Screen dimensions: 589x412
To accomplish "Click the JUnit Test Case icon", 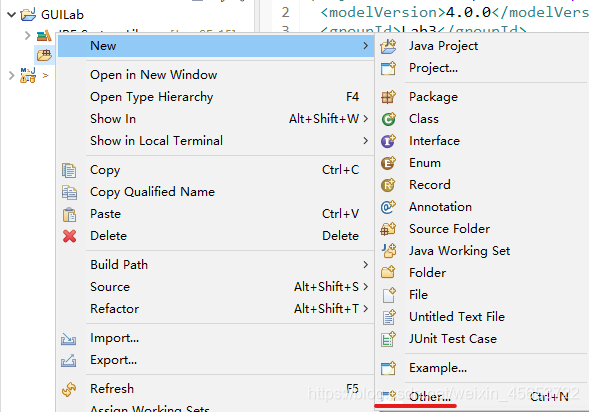I will click(x=388, y=339).
